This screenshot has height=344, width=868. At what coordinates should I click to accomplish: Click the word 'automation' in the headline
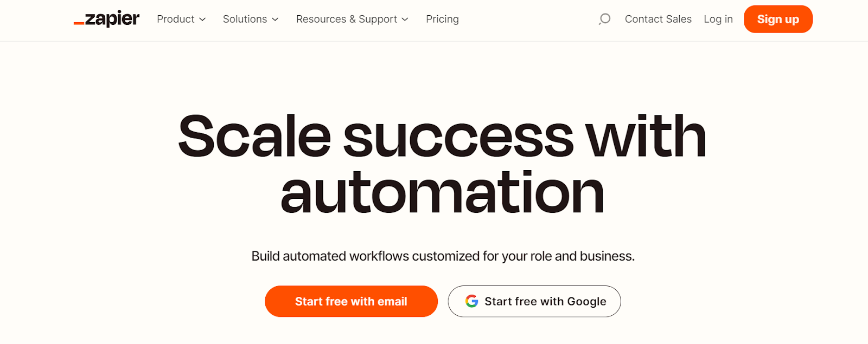pyautogui.click(x=442, y=193)
